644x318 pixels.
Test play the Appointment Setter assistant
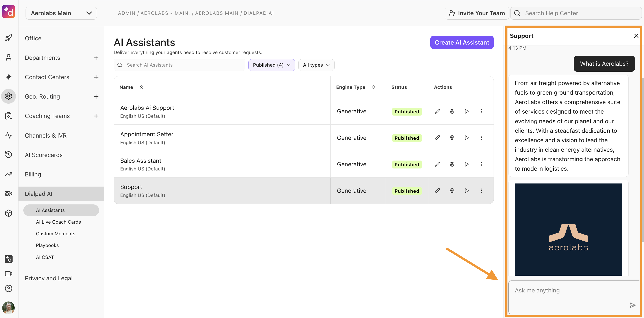coord(466,138)
